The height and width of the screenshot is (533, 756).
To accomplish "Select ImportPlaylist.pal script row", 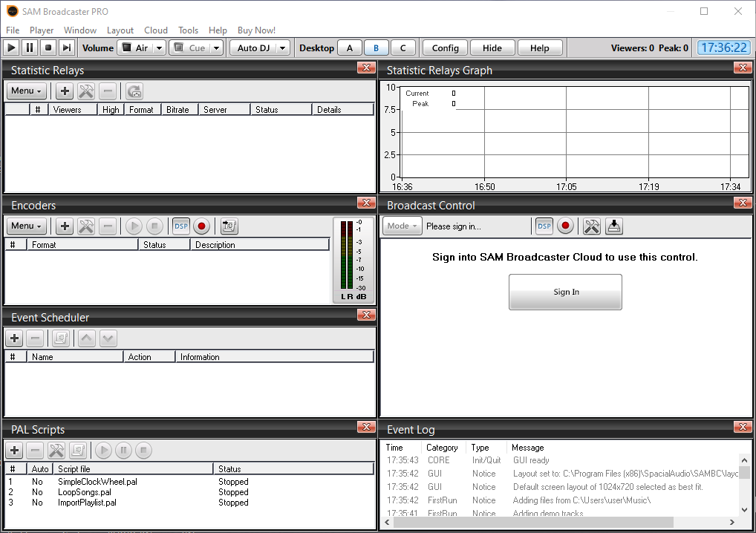I will coord(189,503).
